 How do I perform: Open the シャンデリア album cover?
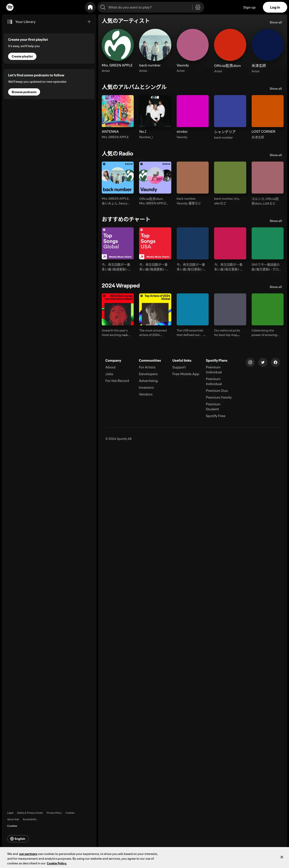coord(230,111)
